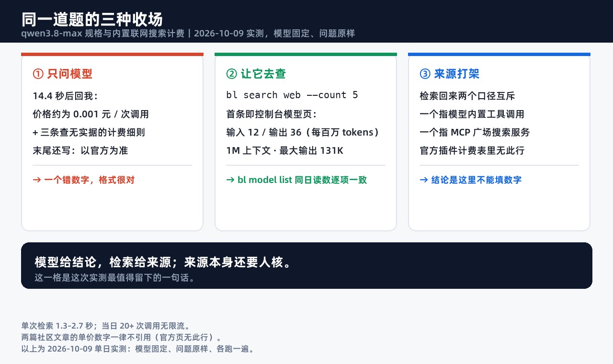The height and width of the screenshot is (364, 613).
Task: Select the line "14.4 秒后回我："
Action: coord(65,96)
